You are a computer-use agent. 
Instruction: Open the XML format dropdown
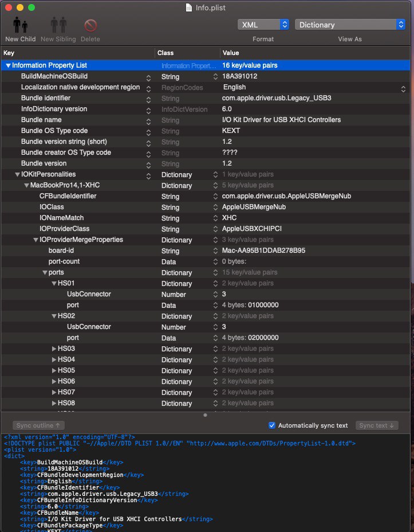pos(263,25)
